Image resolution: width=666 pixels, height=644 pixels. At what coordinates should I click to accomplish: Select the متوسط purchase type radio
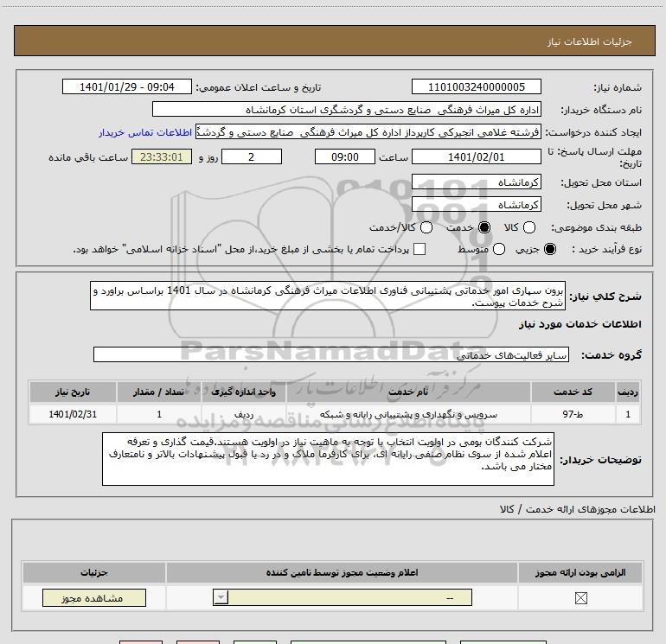(x=499, y=249)
